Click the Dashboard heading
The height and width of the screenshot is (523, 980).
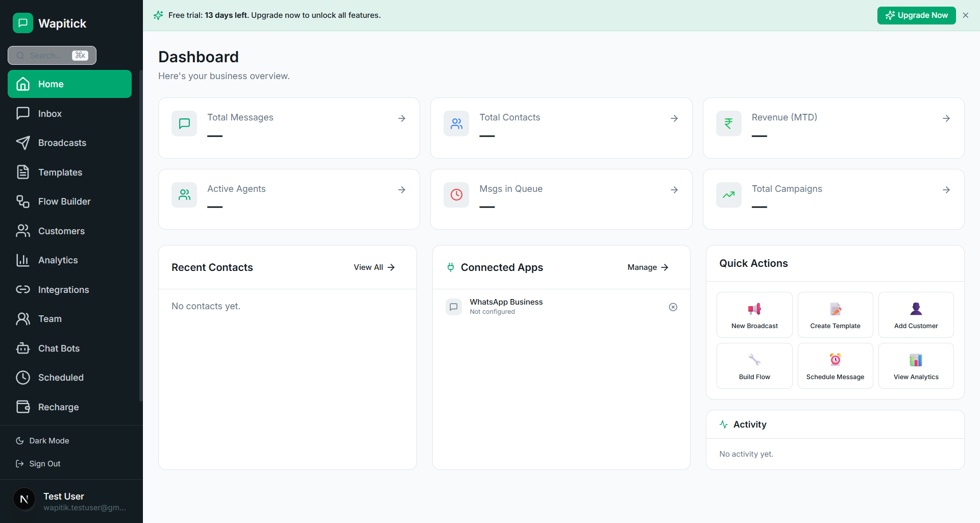(199, 57)
